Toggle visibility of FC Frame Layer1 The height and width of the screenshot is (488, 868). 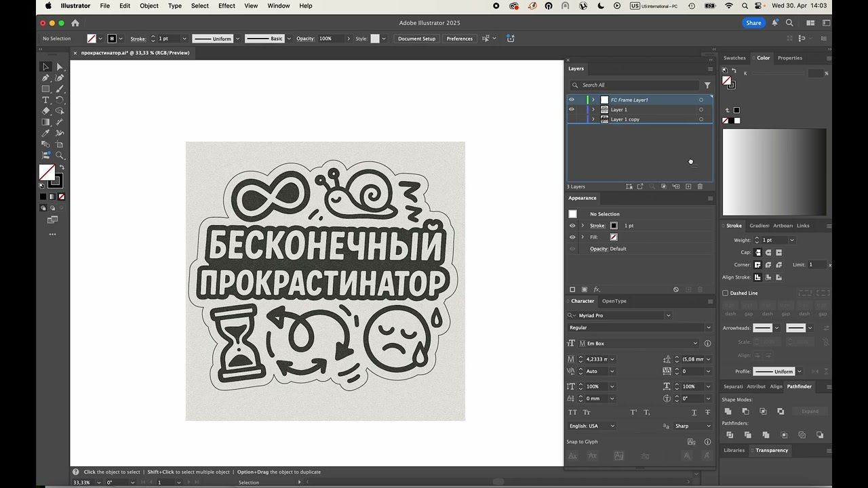tap(572, 100)
